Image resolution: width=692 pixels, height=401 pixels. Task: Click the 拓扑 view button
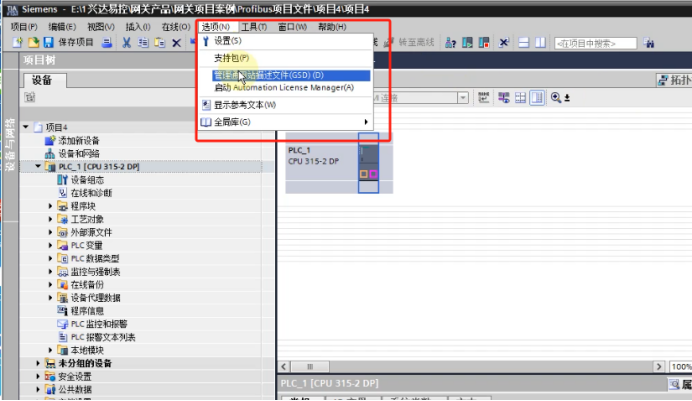[674, 80]
